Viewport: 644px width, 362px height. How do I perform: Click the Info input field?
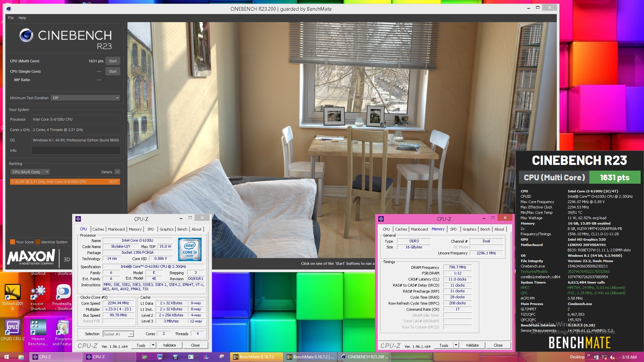click(x=76, y=150)
